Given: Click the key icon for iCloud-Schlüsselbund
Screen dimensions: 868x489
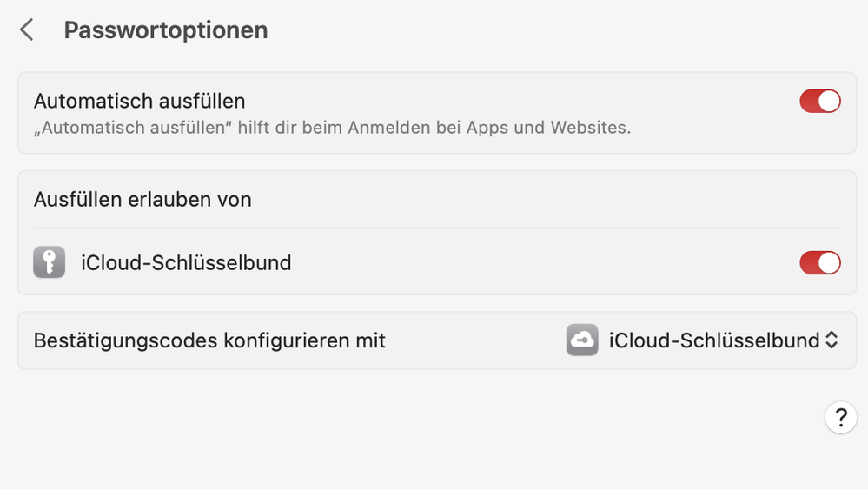Looking at the screenshot, I should pos(50,262).
